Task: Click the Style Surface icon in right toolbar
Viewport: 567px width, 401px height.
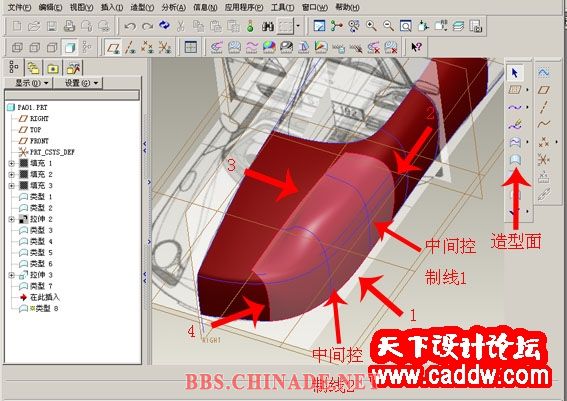Action: point(515,159)
